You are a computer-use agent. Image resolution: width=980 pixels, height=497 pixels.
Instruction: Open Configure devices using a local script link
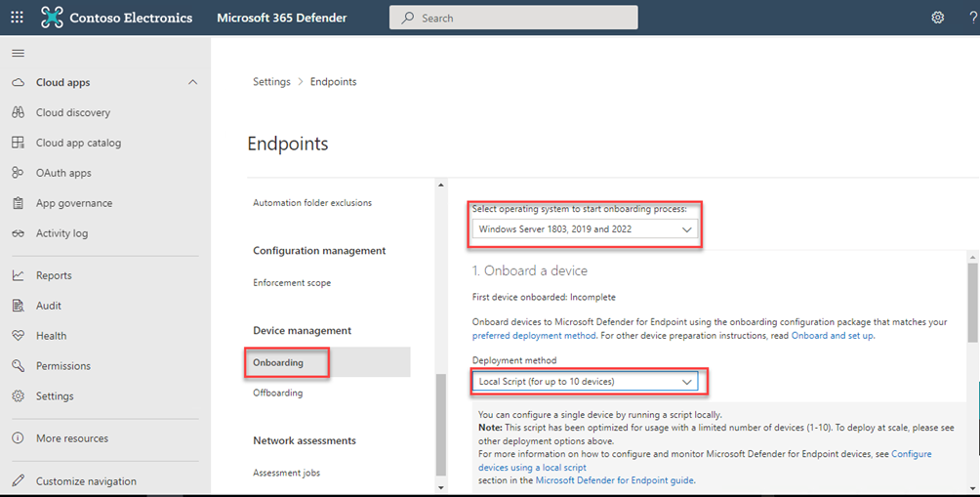pyautogui.click(x=705, y=461)
